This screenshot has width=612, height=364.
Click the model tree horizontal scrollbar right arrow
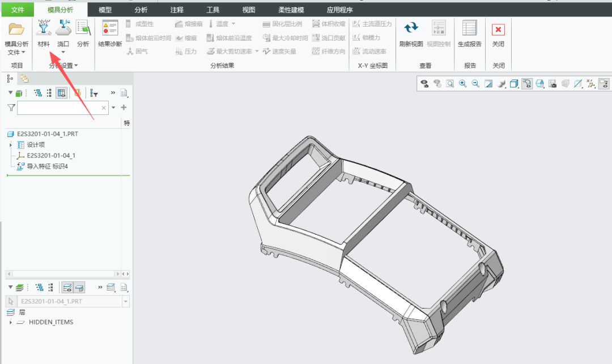118,273
